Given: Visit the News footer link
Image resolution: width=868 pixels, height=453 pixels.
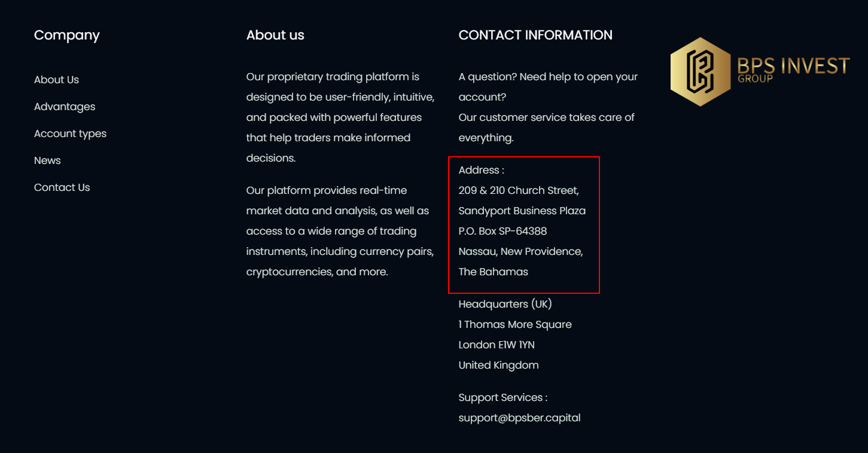Looking at the screenshot, I should [x=47, y=160].
